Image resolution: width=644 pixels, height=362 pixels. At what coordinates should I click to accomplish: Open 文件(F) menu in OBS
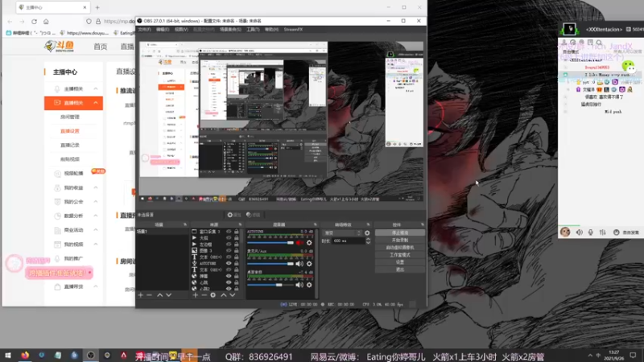pos(144,30)
